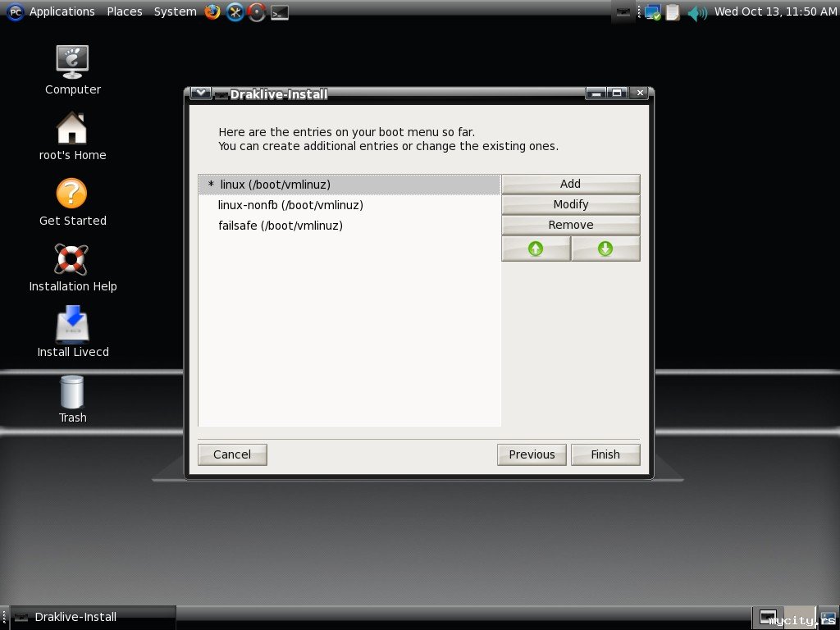The height and width of the screenshot is (630, 840).
Task: Click the network monitor tray icon
Action: (652, 11)
